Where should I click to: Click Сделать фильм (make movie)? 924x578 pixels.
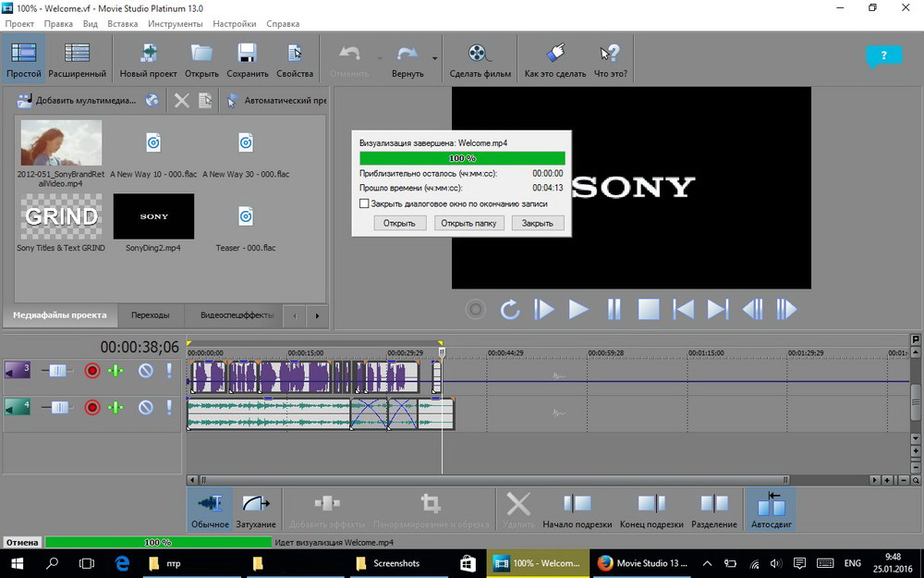(480, 58)
